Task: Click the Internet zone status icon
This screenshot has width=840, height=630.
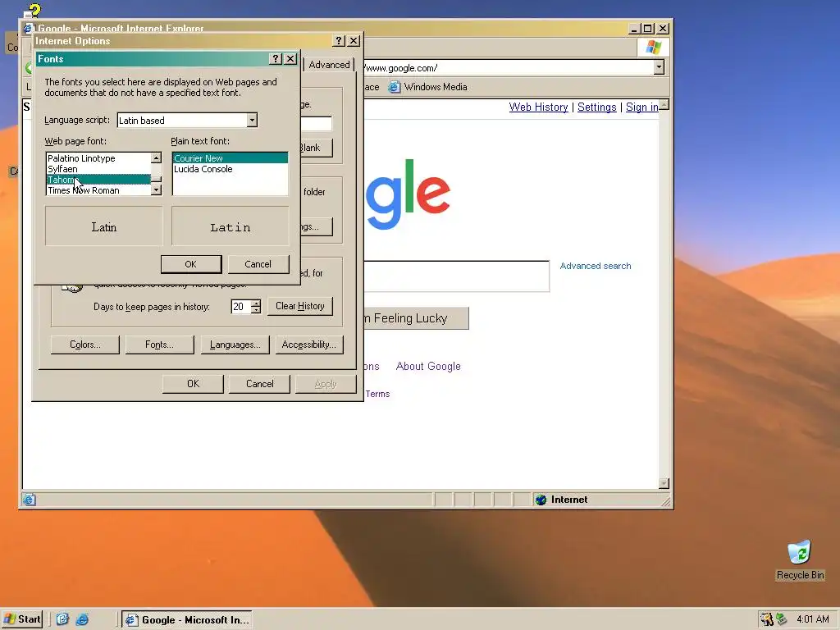Action: [541, 500]
